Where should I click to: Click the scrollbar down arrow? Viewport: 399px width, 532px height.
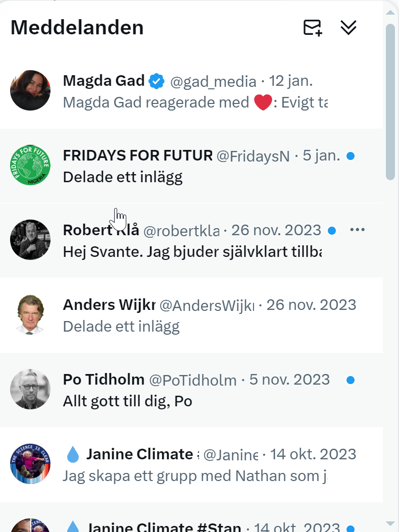(x=390, y=523)
